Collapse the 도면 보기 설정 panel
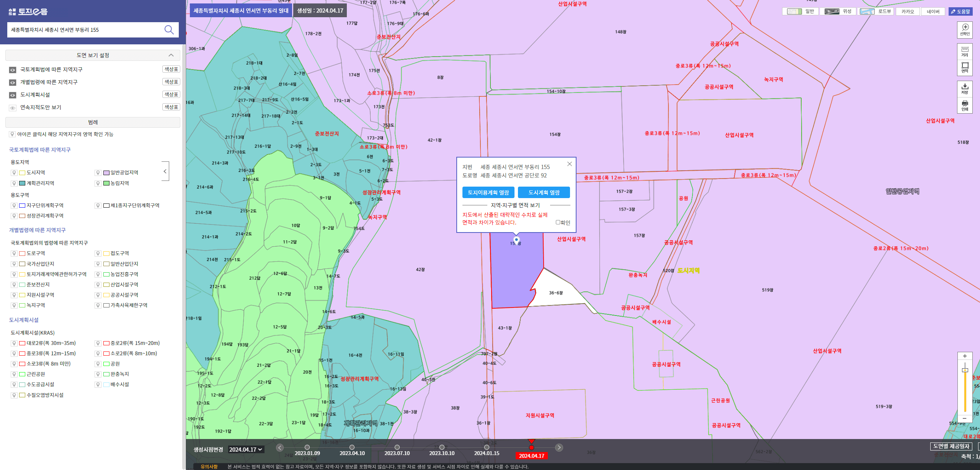 (171, 55)
